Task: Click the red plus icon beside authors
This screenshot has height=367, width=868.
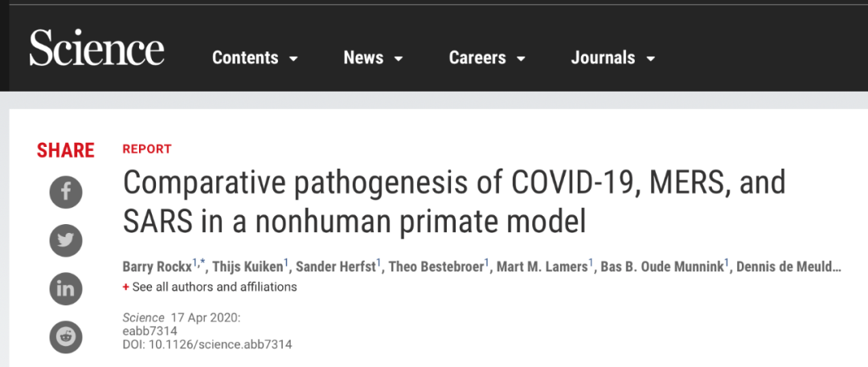Action: (126, 287)
